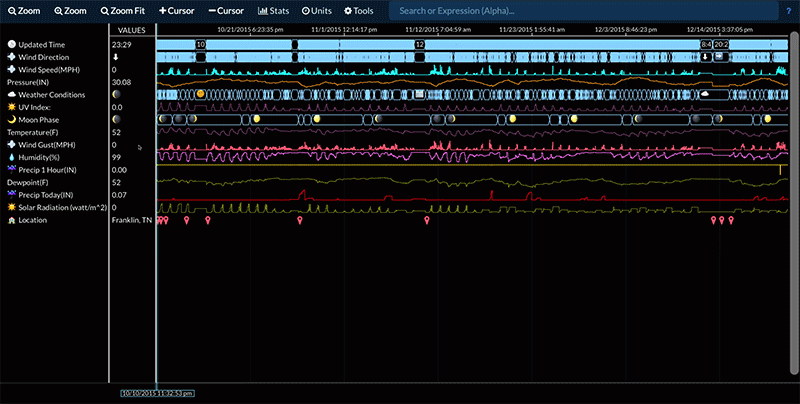Select the Humidity droplet icon
The image size is (800, 404).
point(11,157)
